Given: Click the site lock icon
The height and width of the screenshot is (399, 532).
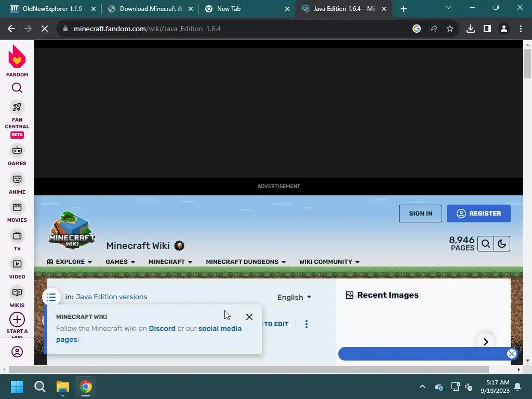Looking at the screenshot, I should tap(65, 29).
